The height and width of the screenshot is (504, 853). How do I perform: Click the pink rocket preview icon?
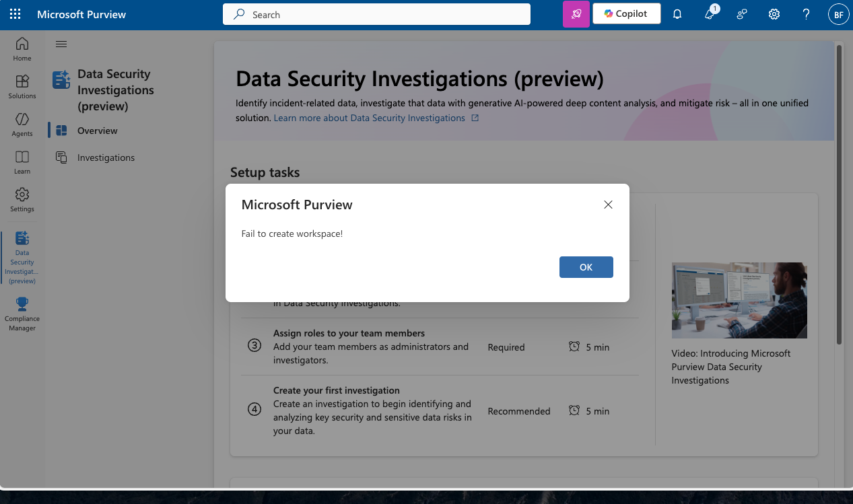576,14
